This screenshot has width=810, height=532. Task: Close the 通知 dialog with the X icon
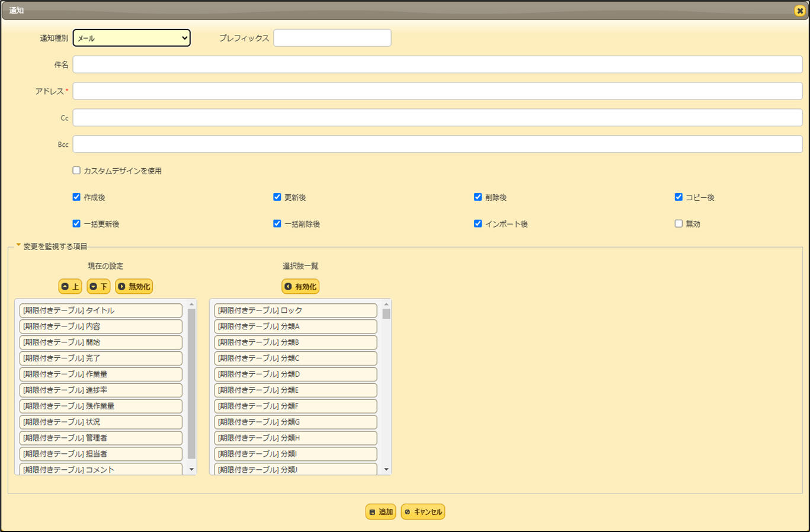(799, 11)
